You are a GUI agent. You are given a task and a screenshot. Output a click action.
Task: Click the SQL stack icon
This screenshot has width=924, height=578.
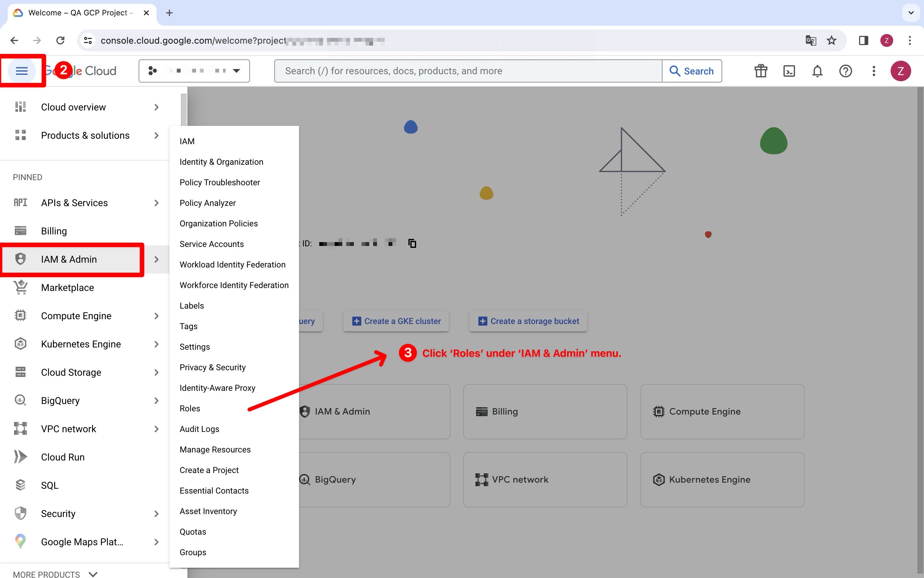click(20, 485)
